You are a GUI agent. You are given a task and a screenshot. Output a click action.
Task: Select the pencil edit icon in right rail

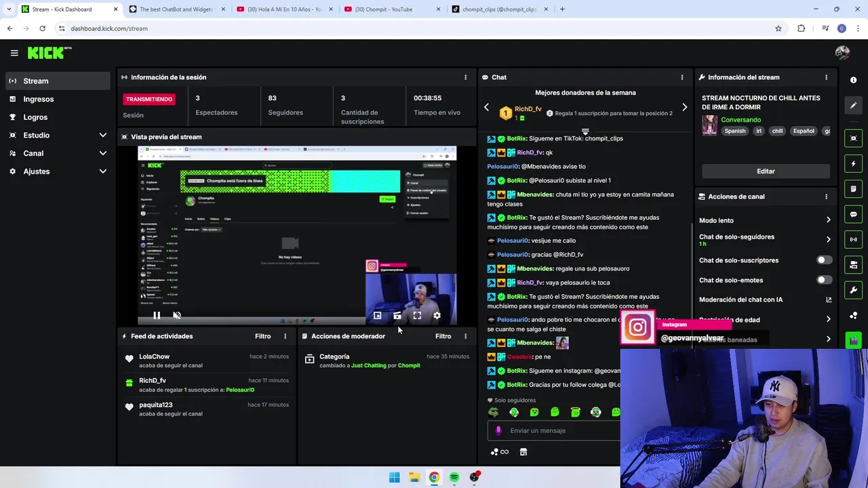coord(853,106)
